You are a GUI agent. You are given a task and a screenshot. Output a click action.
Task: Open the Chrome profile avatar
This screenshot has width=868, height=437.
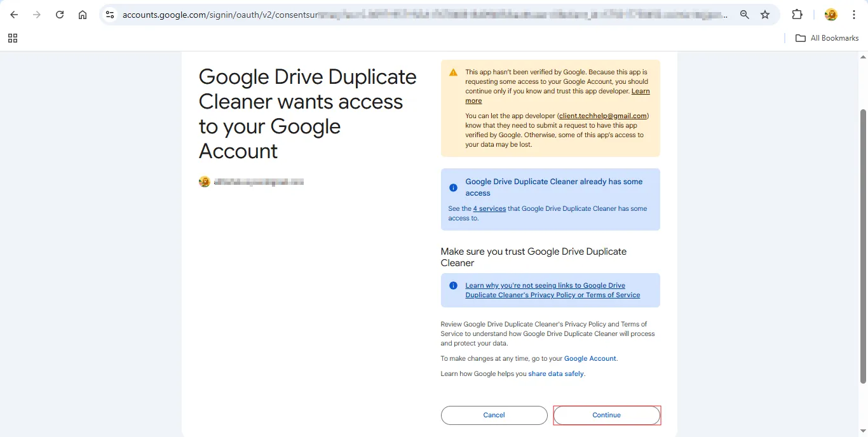pyautogui.click(x=831, y=15)
